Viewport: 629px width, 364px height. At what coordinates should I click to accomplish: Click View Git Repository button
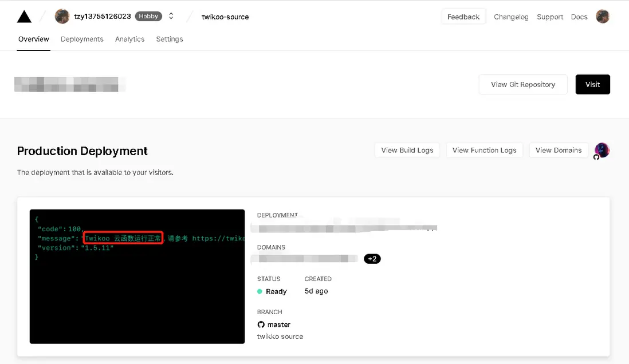pyautogui.click(x=523, y=84)
